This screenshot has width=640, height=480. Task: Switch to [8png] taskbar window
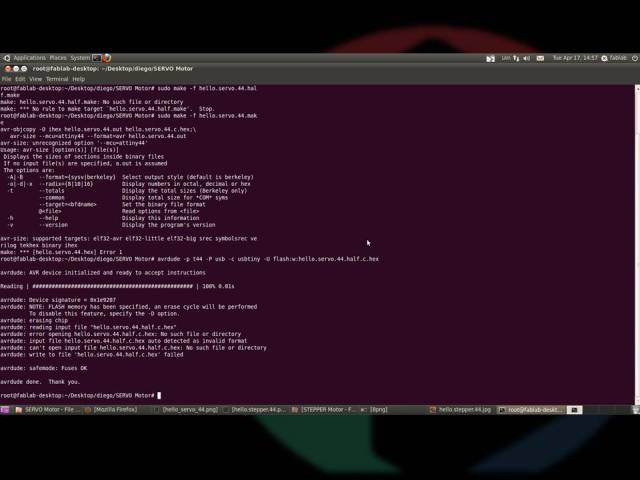[x=374, y=410]
